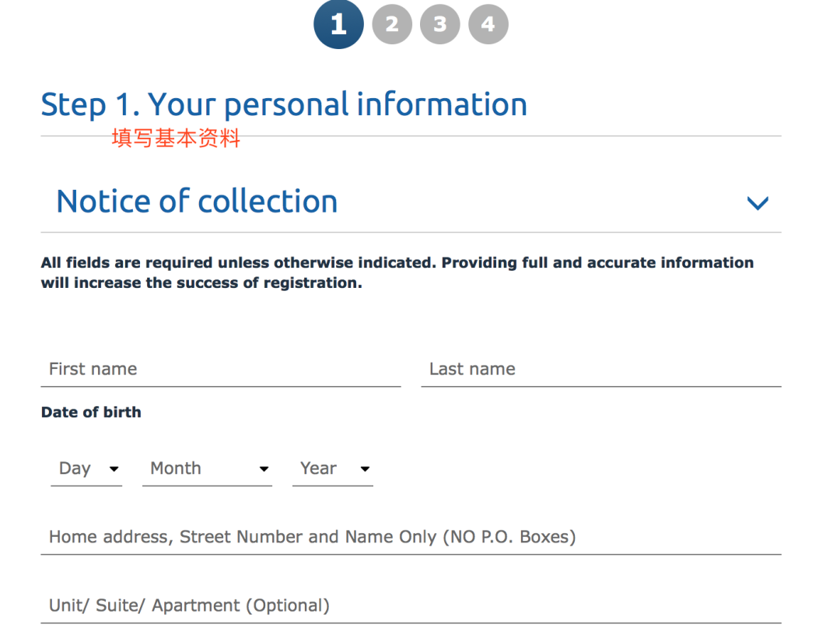Click the step 1 circle indicator
This screenshot has width=840, height=642.
338,24
